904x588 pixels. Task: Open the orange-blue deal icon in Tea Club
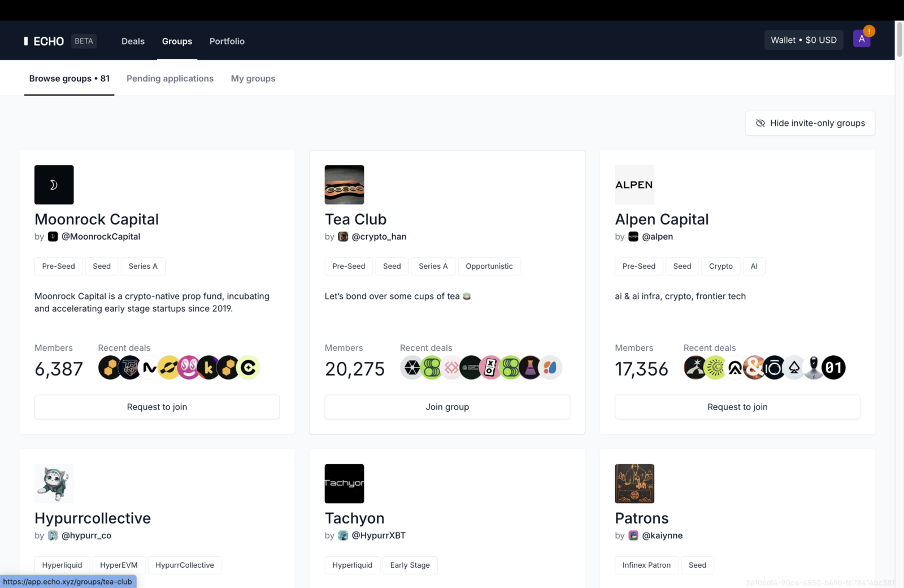(x=550, y=368)
